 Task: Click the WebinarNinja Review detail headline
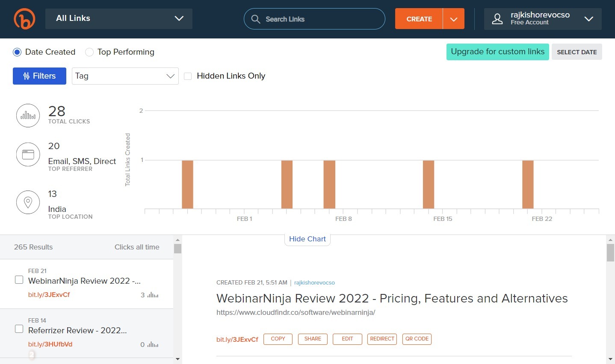[392, 298]
